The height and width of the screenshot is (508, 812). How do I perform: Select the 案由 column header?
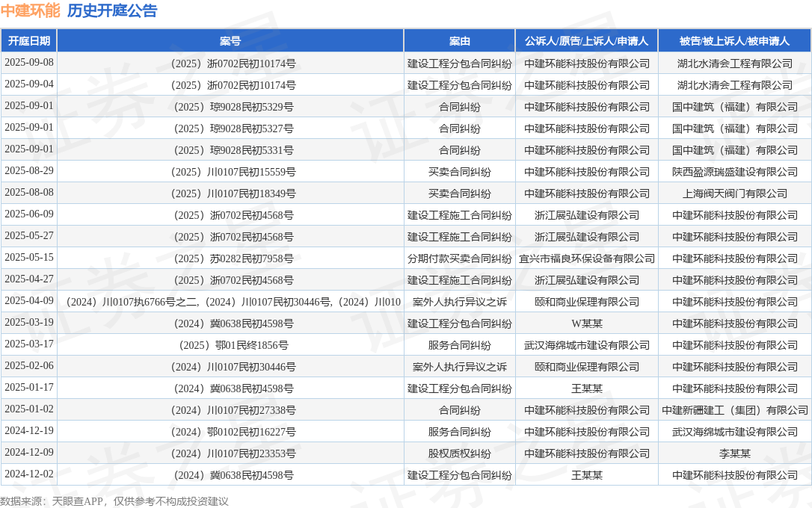[x=459, y=41]
